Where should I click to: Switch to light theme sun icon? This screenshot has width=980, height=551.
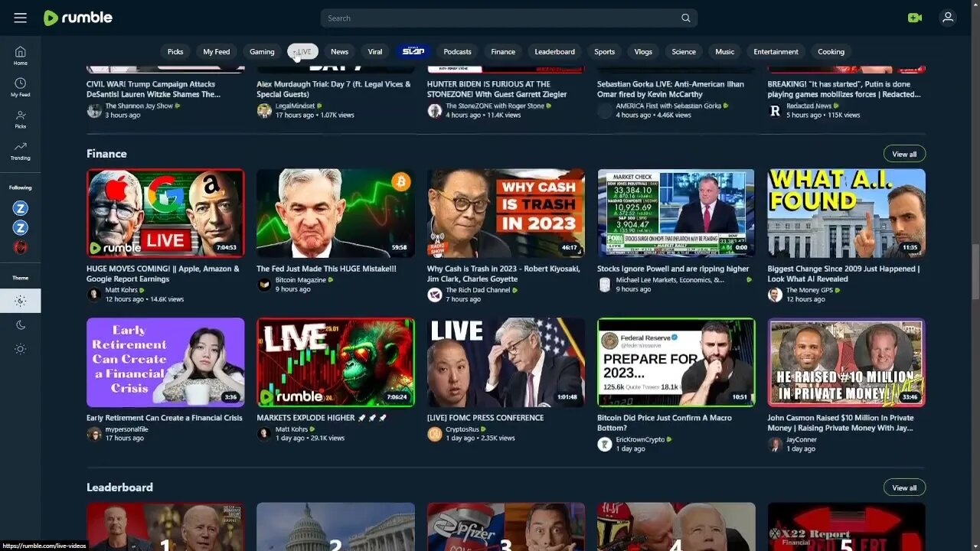tap(20, 349)
